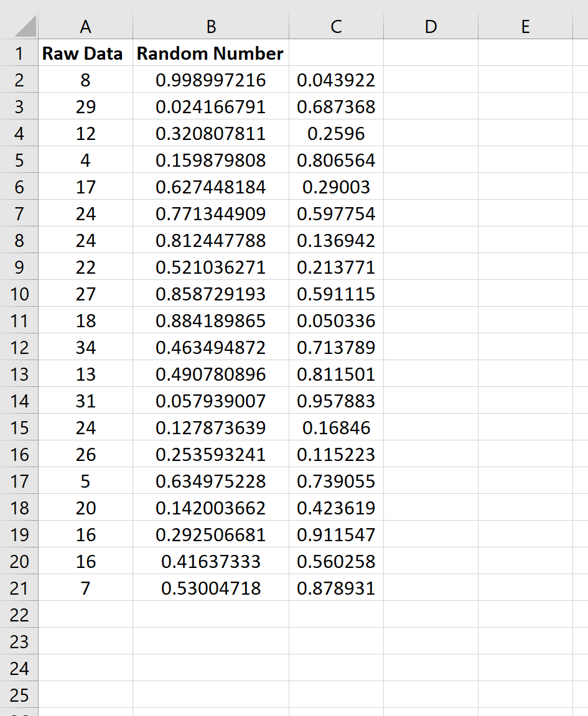Click cell containing 0.043922

click(335, 80)
